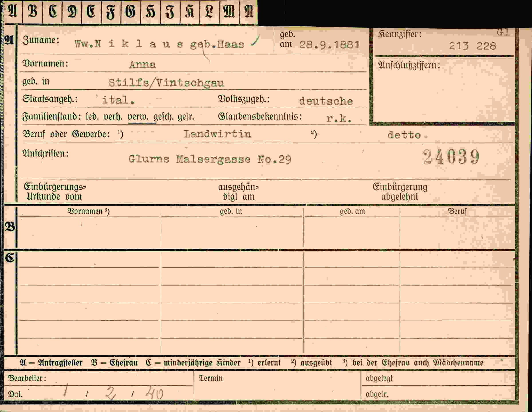Click the legend 'C = minderjährige Kinder'
Image resolution: width=532 pixels, height=412 pixels.
pos(193,363)
